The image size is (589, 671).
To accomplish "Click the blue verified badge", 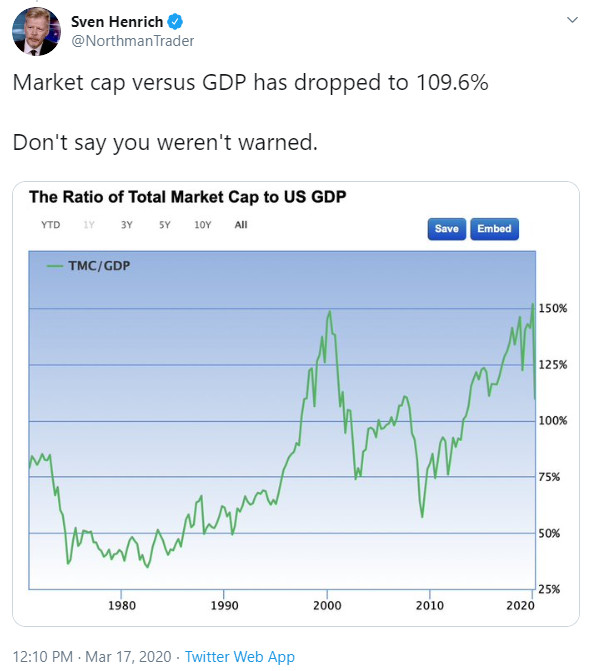I will click(x=175, y=21).
